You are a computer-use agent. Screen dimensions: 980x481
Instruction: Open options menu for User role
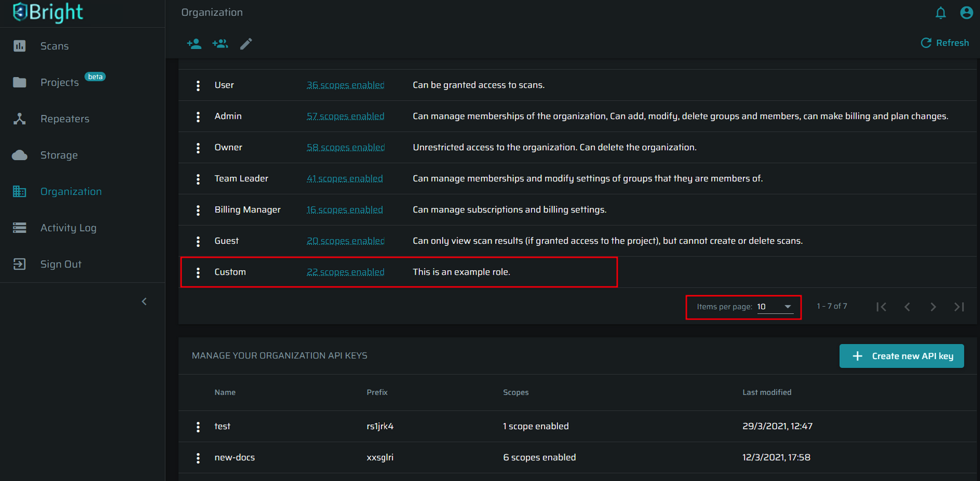click(198, 86)
